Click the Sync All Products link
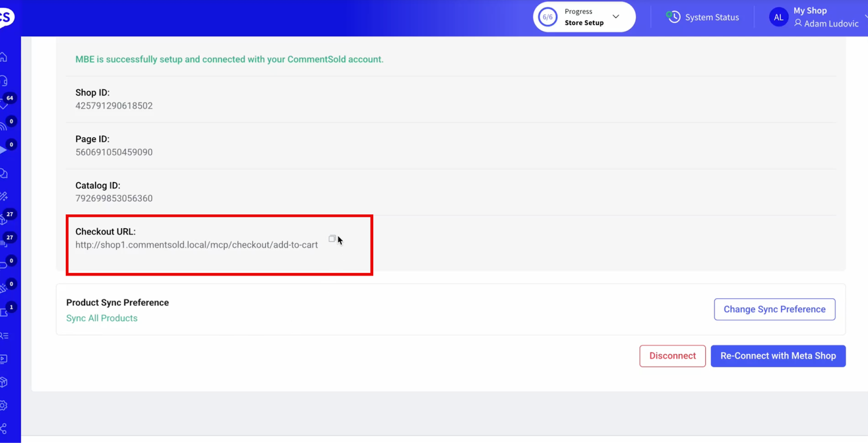Image resolution: width=868 pixels, height=443 pixels. [x=102, y=318]
